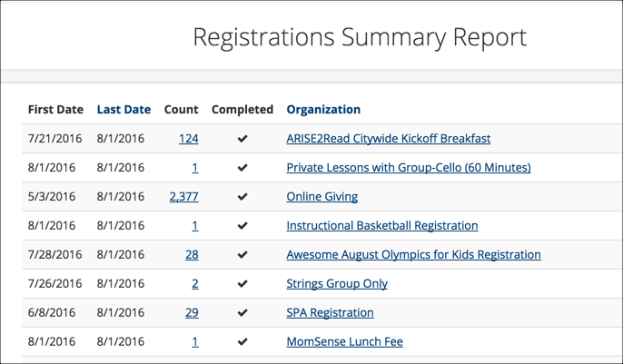The width and height of the screenshot is (623, 364).
Task: Click checkmark beside MomSense Lunch Fee
Action: point(242,342)
